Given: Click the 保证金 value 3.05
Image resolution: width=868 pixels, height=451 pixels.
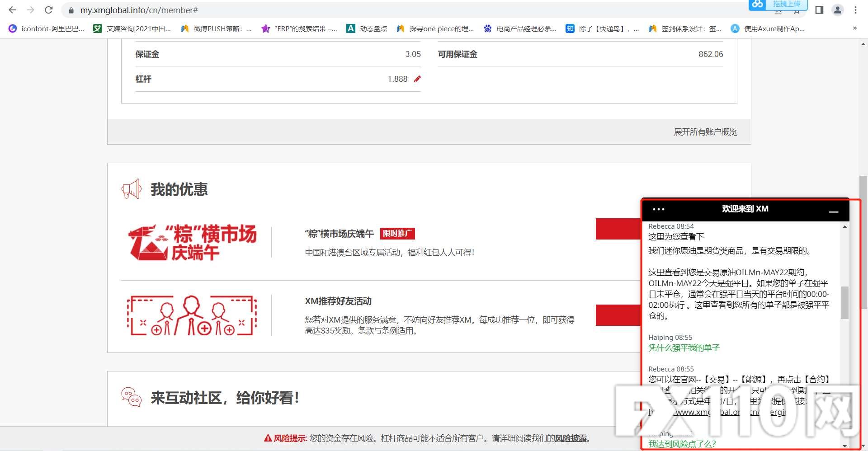Looking at the screenshot, I should (413, 54).
